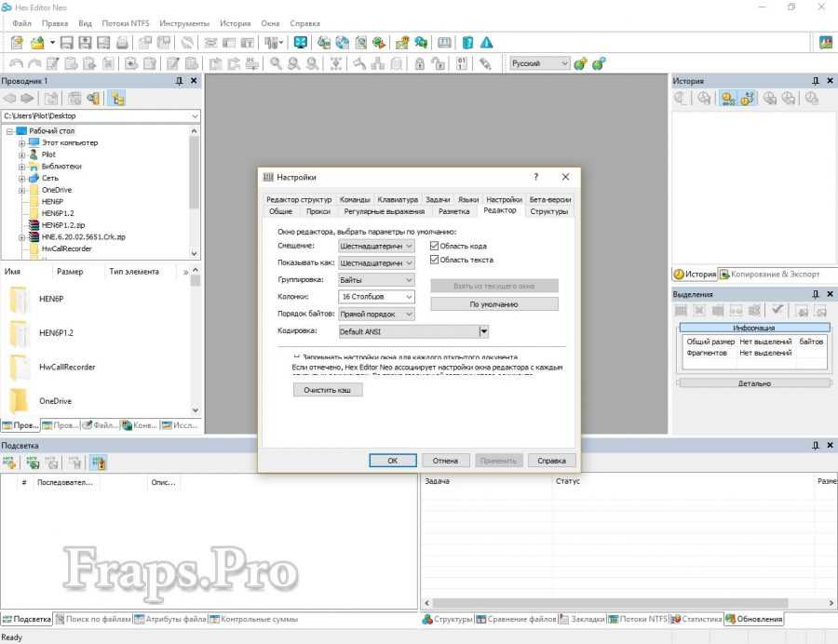Click the horizontal scrollbar in tasks panel
This screenshot has width=838, height=644.
tap(610, 603)
